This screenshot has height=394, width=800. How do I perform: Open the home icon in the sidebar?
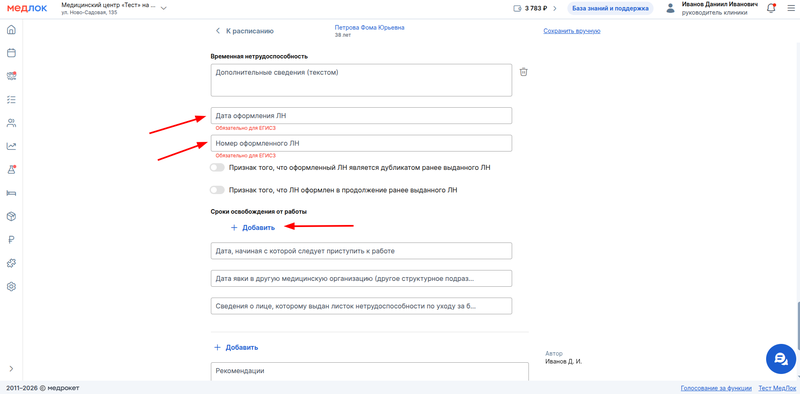pos(11,30)
